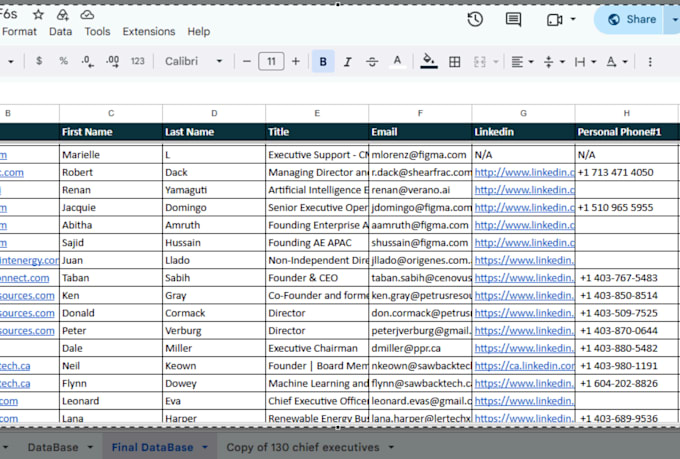Open Neil Keown's ca.linkedin link

(x=524, y=366)
